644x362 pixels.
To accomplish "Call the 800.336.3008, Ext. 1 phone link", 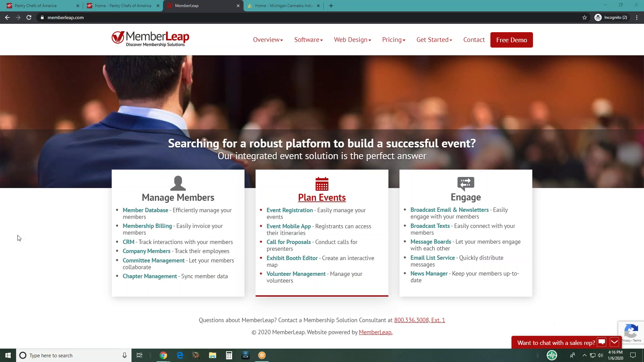I will pyautogui.click(x=419, y=320).
